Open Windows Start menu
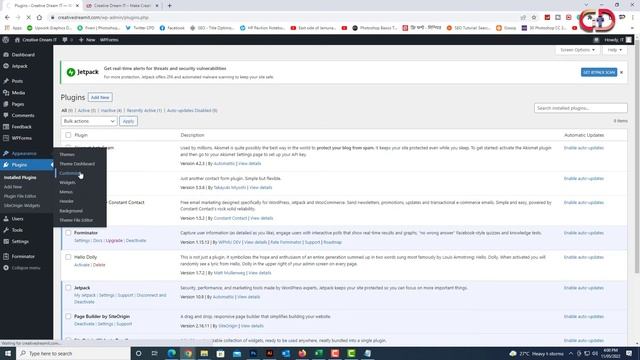Image resolution: width=640 pixels, height=360 pixels. pyautogui.click(x=8, y=353)
